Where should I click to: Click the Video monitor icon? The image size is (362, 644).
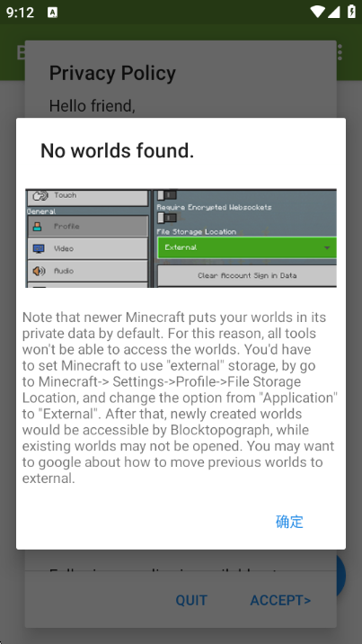pos(39,248)
